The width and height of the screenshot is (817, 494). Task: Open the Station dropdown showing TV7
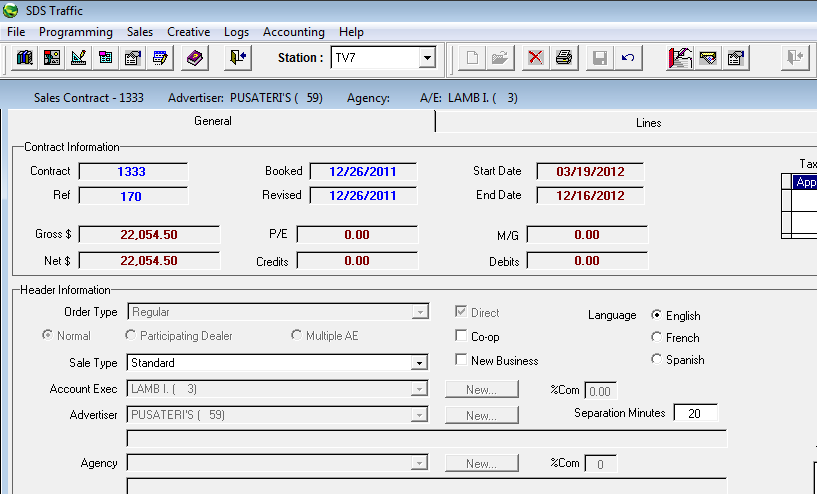click(427, 59)
